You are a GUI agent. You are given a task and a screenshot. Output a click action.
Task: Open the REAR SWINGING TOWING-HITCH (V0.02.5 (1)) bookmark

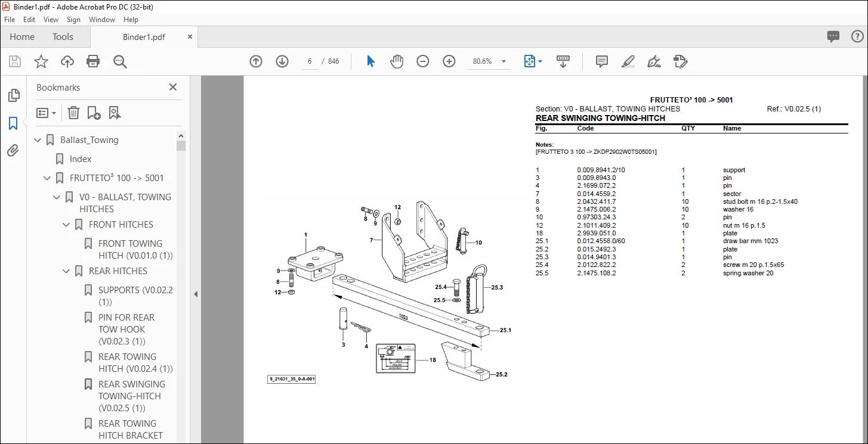click(132, 396)
